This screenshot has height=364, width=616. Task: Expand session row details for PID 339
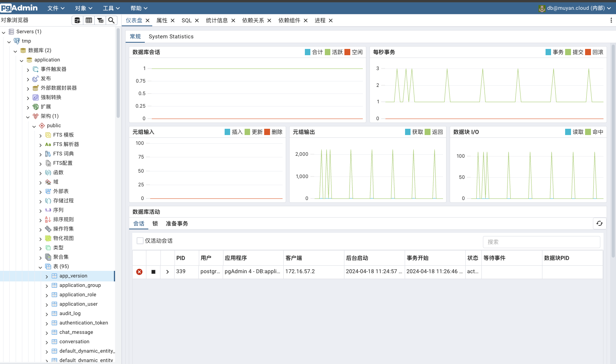(x=168, y=272)
